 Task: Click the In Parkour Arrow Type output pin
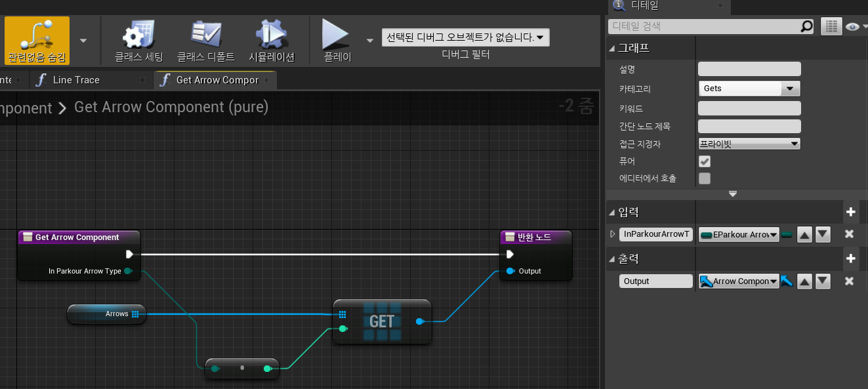click(x=128, y=271)
